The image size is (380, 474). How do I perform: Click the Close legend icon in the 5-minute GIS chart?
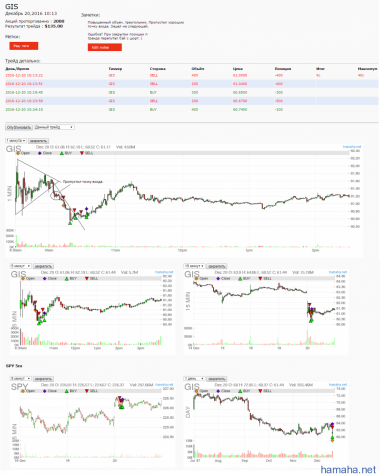[x=45, y=278]
